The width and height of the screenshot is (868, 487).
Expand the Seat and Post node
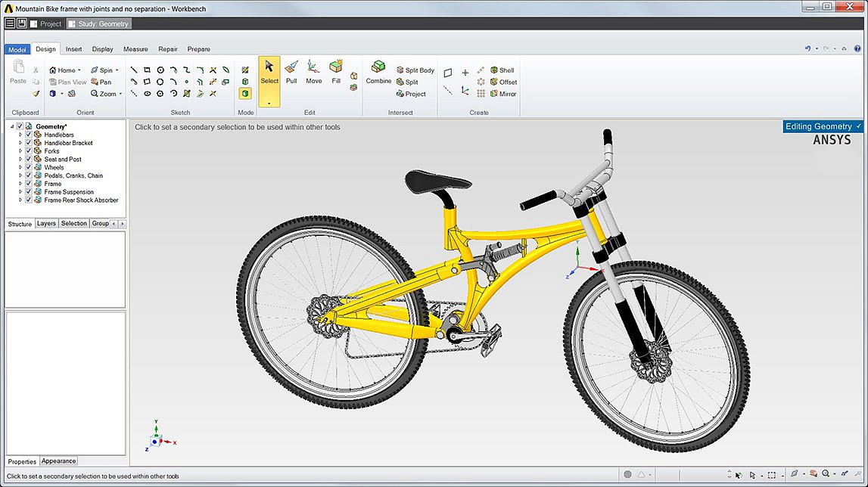21,160
